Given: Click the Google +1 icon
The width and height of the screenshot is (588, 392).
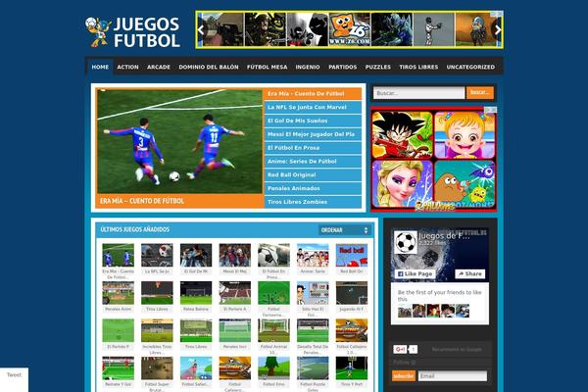Looking at the screenshot, I should tap(400, 349).
